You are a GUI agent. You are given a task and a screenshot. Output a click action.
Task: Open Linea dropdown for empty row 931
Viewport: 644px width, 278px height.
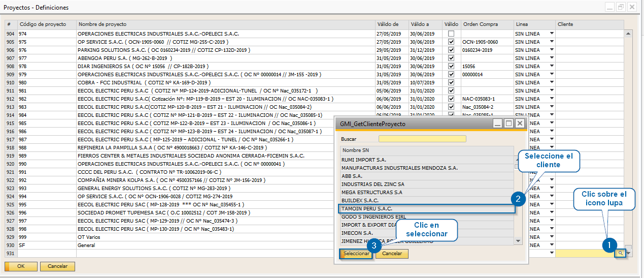pos(552,253)
